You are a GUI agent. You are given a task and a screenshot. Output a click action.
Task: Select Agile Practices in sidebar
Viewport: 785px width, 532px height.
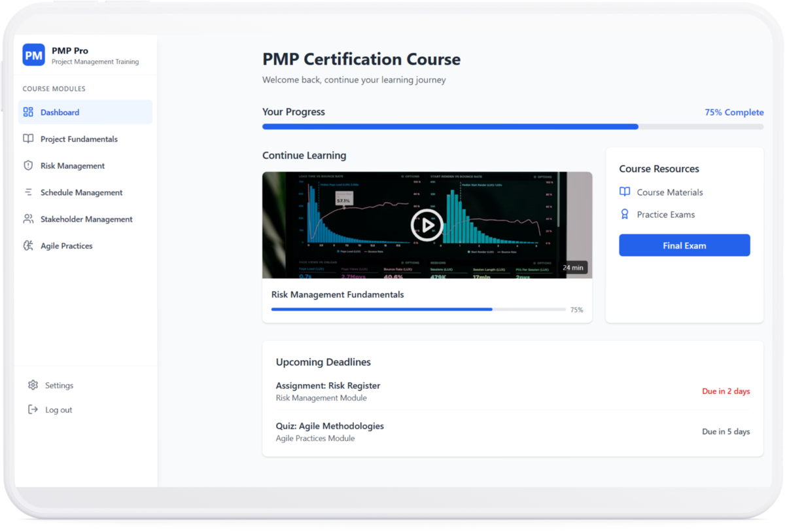pyautogui.click(x=66, y=246)
